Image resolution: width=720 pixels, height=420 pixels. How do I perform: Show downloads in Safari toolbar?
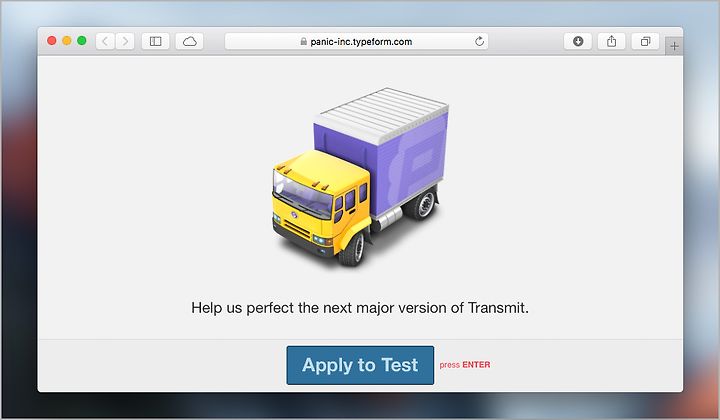578,41
